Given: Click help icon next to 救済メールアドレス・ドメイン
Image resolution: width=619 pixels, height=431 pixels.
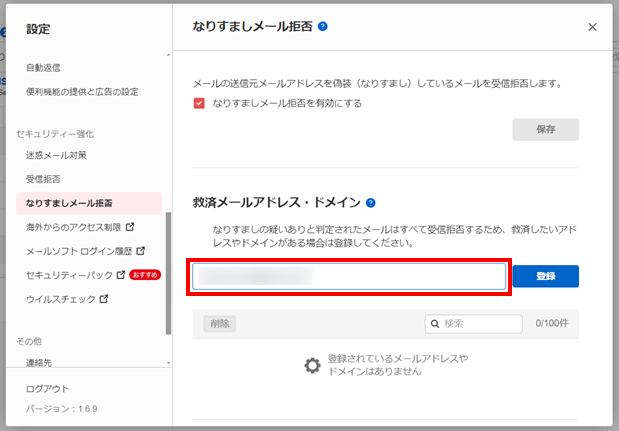Looking at the screenshot, I should pyautogui.click(x=371, y=202).
